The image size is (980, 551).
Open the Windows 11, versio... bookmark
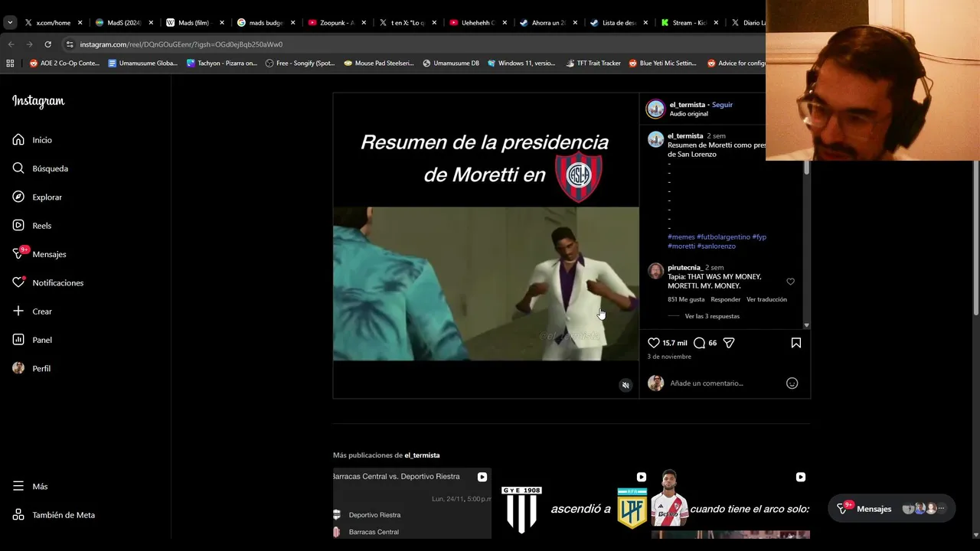click(x=521, y=64)
